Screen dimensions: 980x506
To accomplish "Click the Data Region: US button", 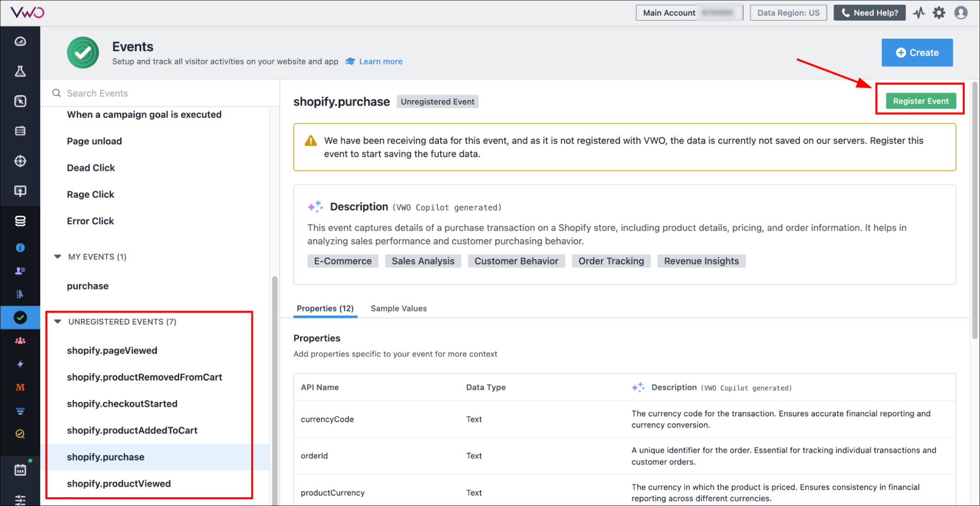I will [788, 13].
